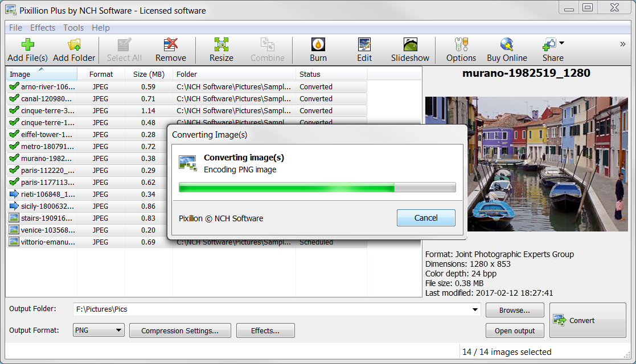Click the Open output button
This screenshot has height=364, width=636.
pyautogui.click(x=515, y=331)
